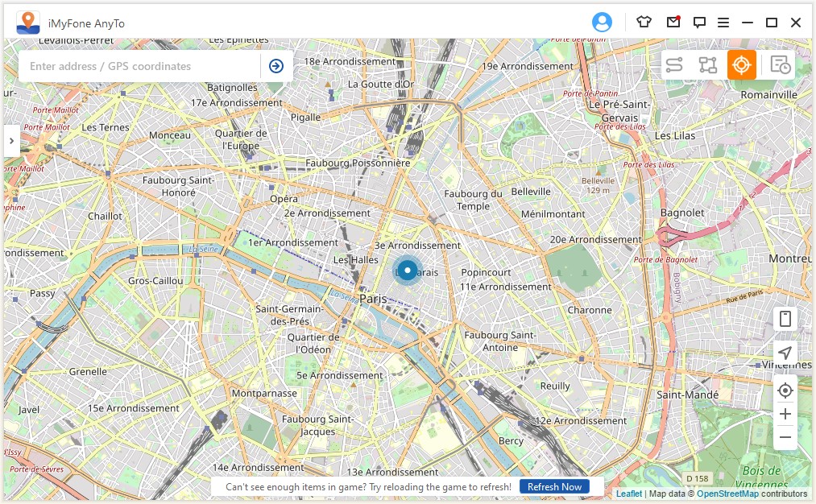Click the blue location pin marker

408,271
